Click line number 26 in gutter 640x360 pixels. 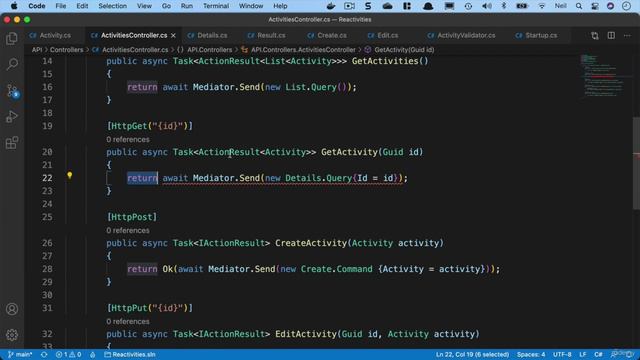pyautogui.click(x=47, y=243)
